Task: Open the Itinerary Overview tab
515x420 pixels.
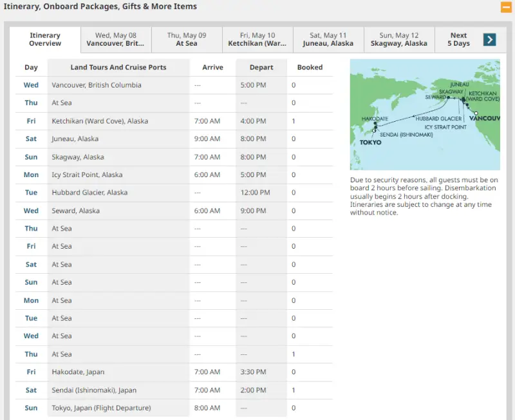Action: 45,39
